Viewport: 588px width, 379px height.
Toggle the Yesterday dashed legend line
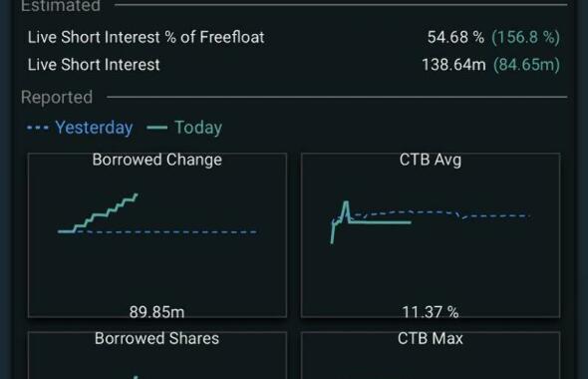coord(38,128)
